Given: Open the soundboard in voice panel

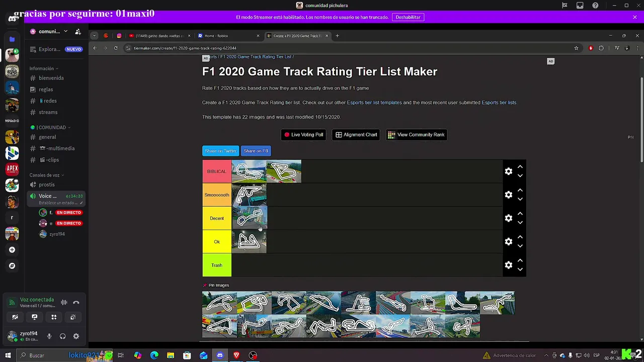Looking at the screenshot, I should pyautogui.click(x=73, y=317).
